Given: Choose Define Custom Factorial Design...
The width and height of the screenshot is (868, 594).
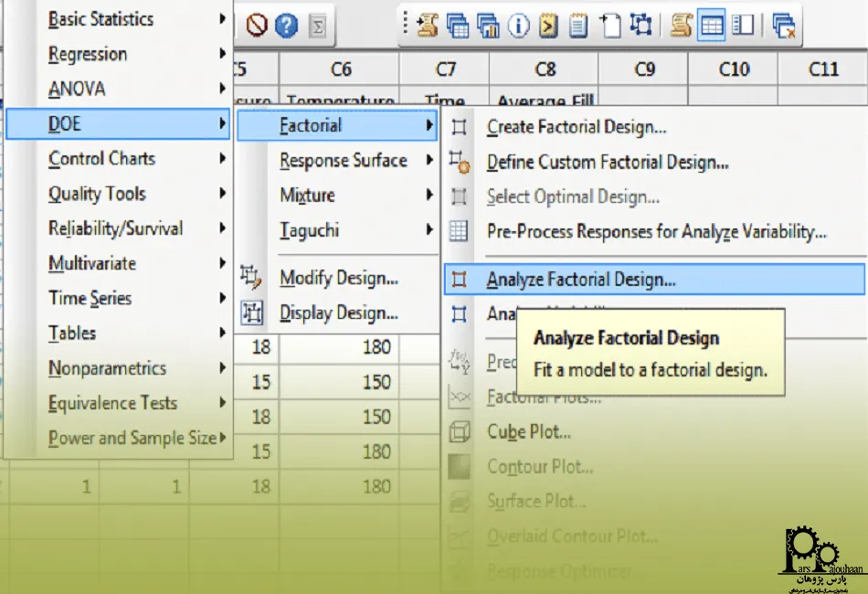Looking at the screenshot, I should tap(654, 162).
